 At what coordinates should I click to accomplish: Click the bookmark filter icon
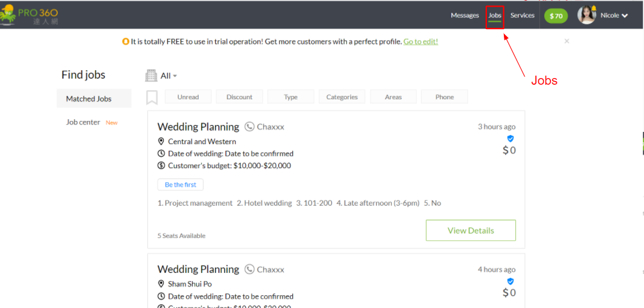(x=152, y=97)
